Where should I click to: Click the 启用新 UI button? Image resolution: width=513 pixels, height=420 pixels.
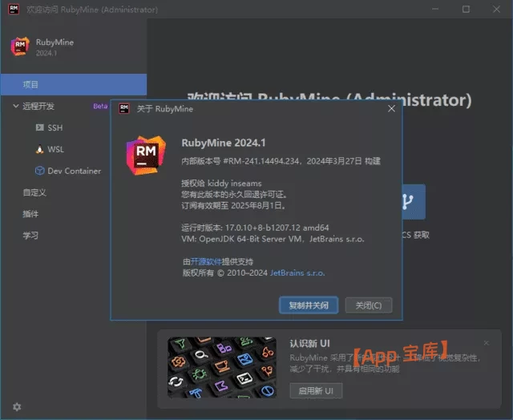(316, 390)
